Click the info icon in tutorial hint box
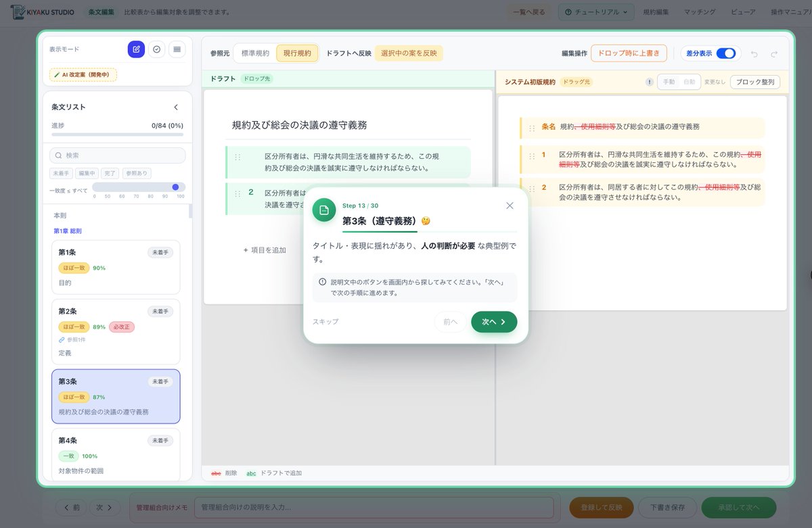 tap(322, 281)
